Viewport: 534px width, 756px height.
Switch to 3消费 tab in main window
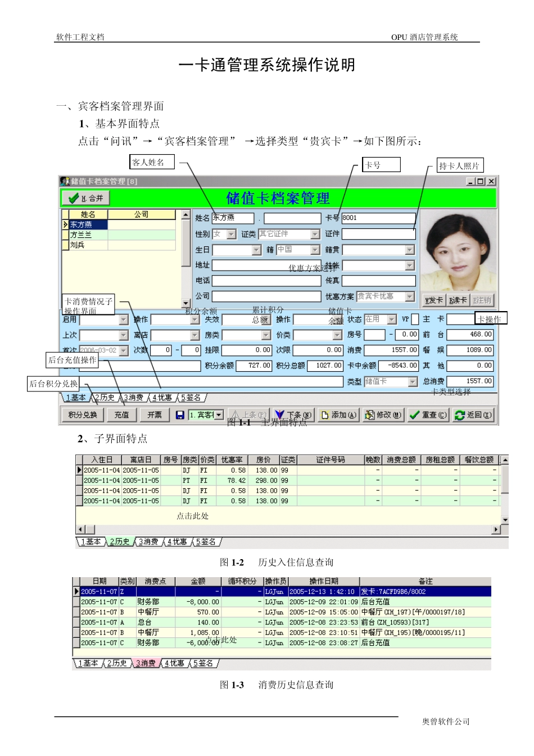(x=133, y=397)
